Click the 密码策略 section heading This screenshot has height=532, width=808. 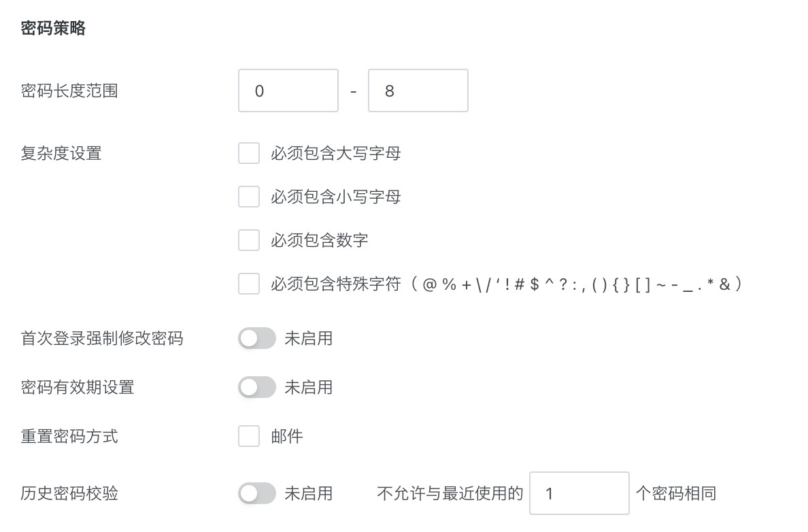click(53, 29)
